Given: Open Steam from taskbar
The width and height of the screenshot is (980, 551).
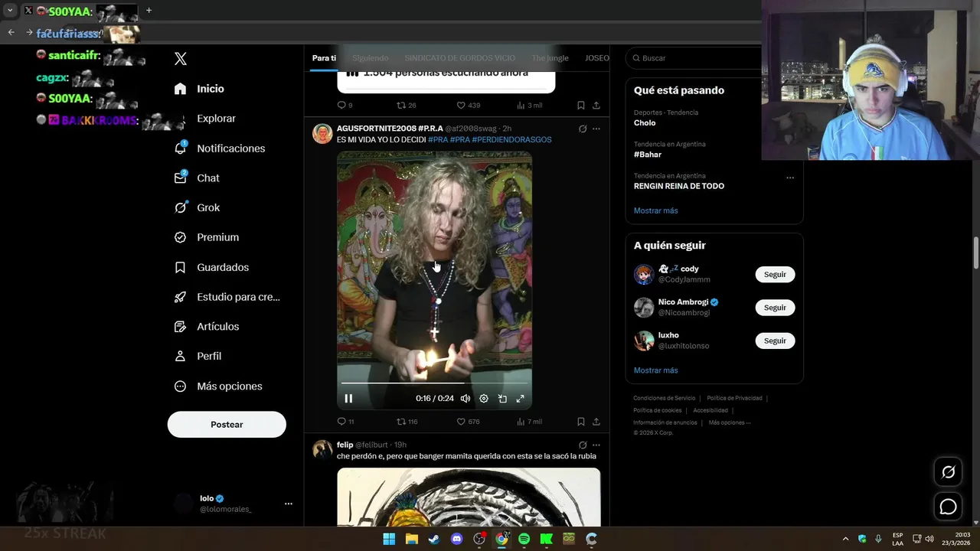Looking at the screenshot, I should click(434, 539).
